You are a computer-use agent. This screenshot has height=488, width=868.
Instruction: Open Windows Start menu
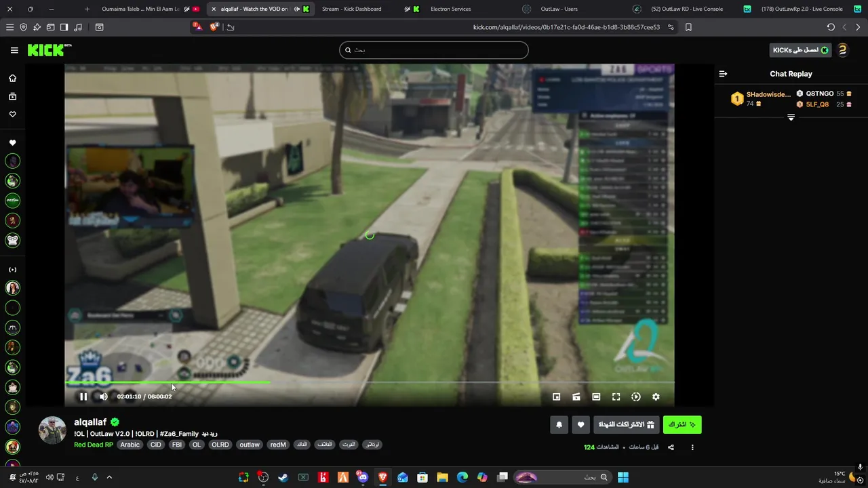click(623, 477)
